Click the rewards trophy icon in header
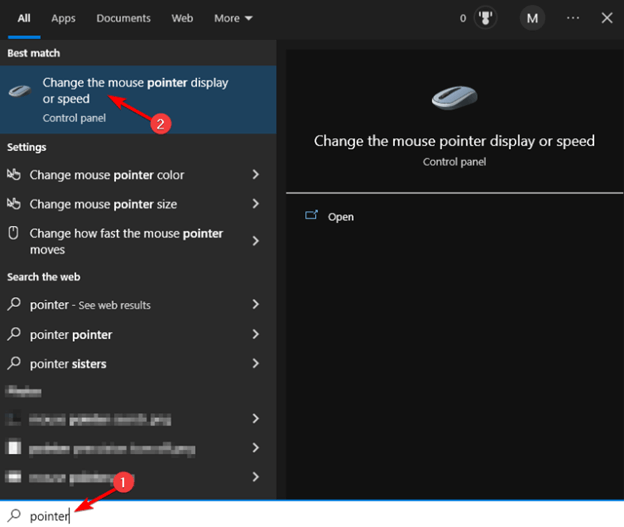Viewport: 624px width, 527px height. [485, 18]
